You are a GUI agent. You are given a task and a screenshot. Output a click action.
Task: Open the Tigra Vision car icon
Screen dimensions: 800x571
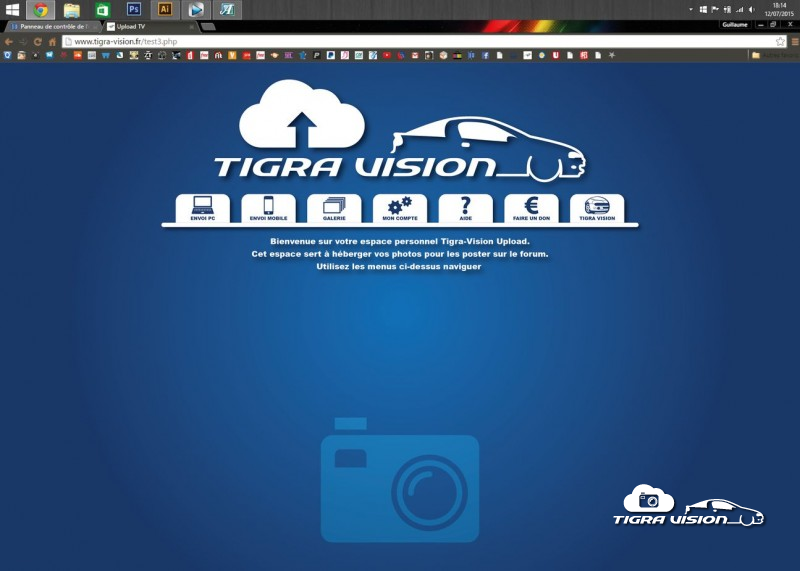coord(597,208)
